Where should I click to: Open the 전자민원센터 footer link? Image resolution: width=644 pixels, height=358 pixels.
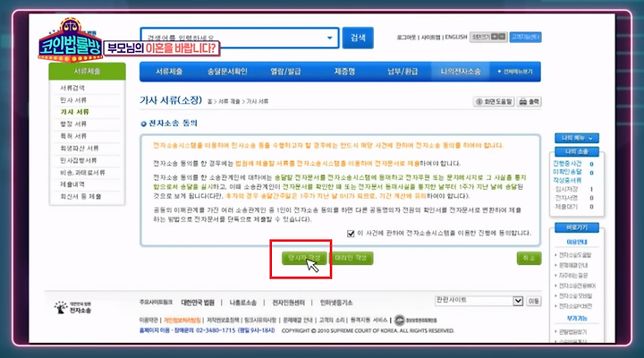tap(288, 303)
